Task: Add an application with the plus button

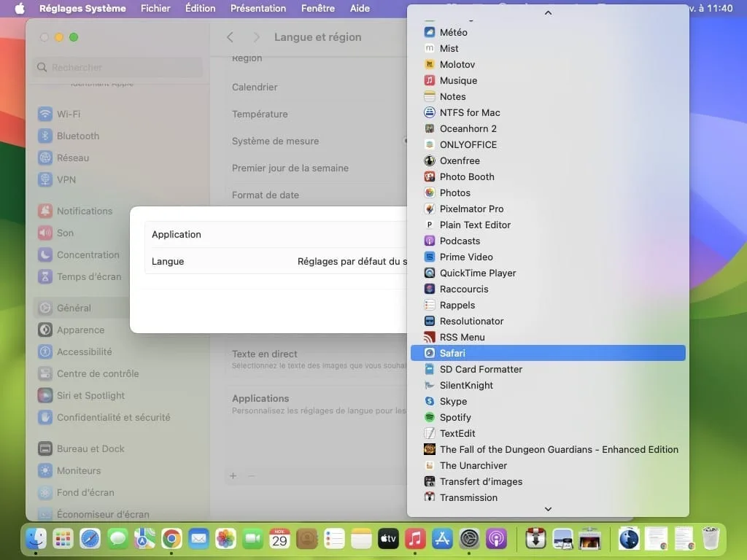Action: tap(233, 475)
